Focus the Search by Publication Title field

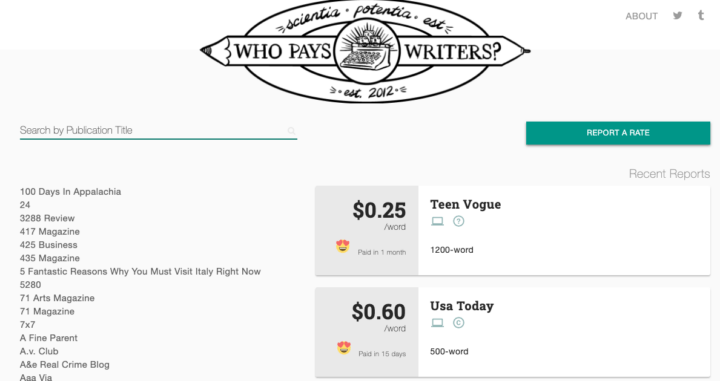click(x=158, y=130)
